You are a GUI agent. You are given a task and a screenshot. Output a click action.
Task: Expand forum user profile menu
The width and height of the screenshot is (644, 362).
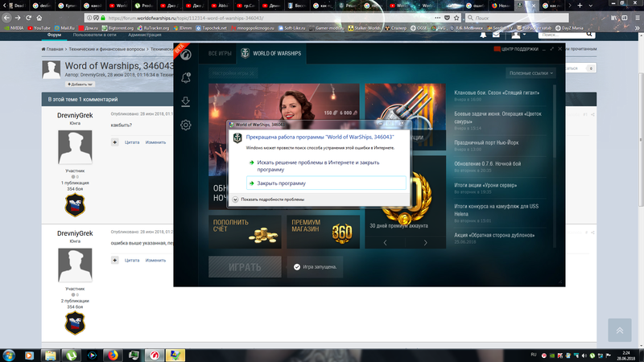[518, 35]
